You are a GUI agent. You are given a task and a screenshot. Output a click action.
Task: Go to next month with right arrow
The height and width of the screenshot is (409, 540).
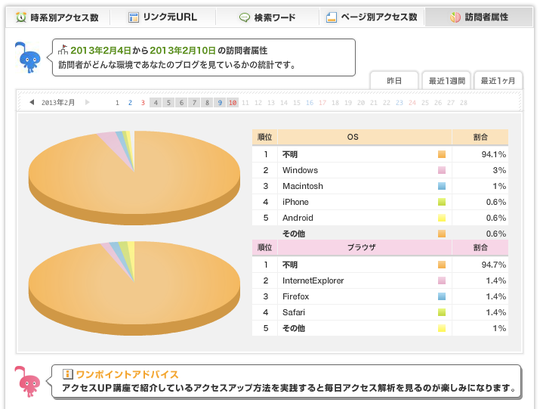(x=87, y=102)
